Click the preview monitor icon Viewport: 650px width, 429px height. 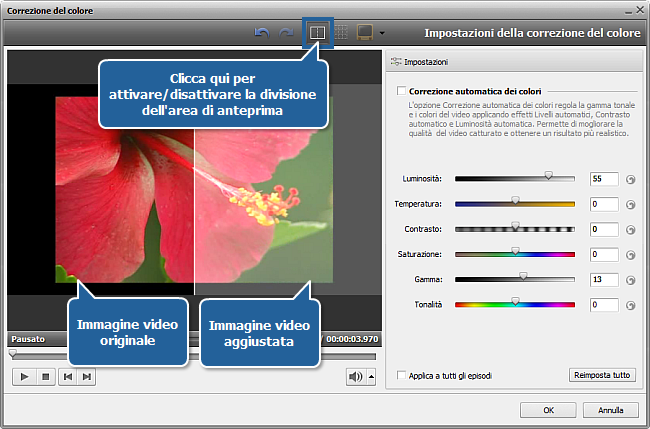tap(364, 33)
